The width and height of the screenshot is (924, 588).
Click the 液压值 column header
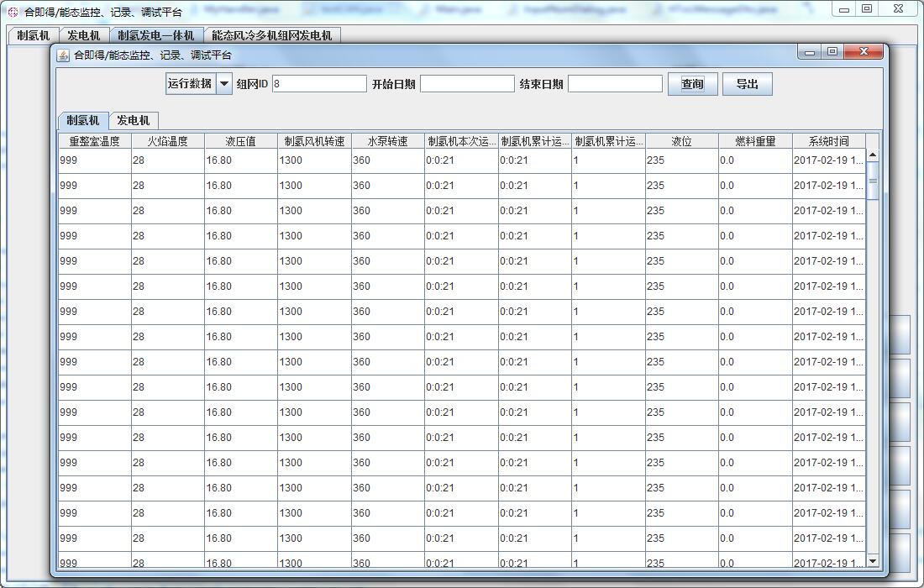[x=240, y=141]
